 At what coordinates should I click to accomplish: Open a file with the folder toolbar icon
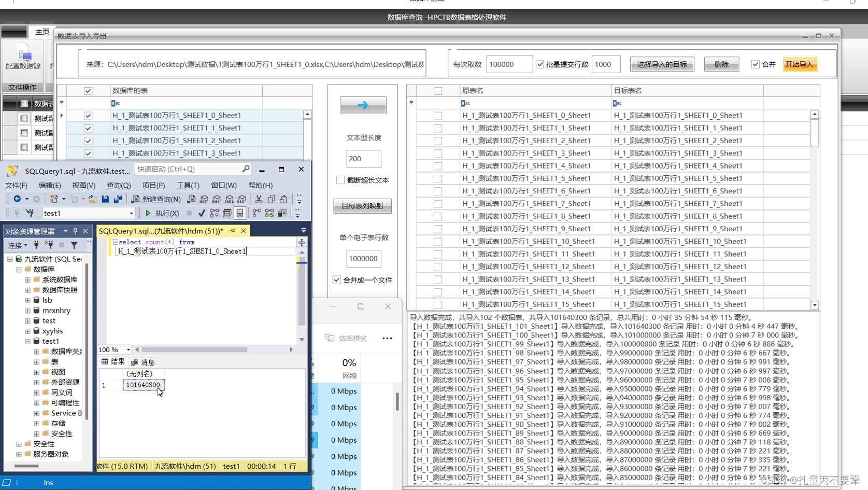92,199
